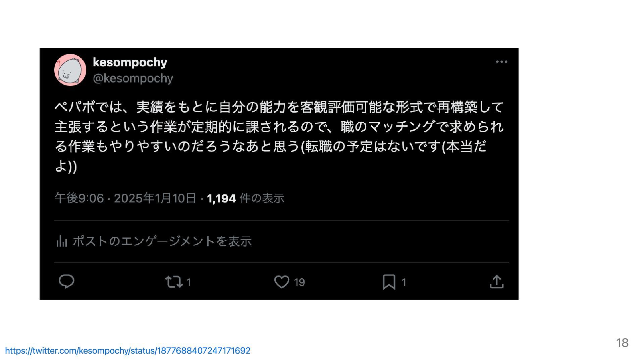Screen dimensions: 644x362
Task: Click the repost arrows icon
Action: 174,282
